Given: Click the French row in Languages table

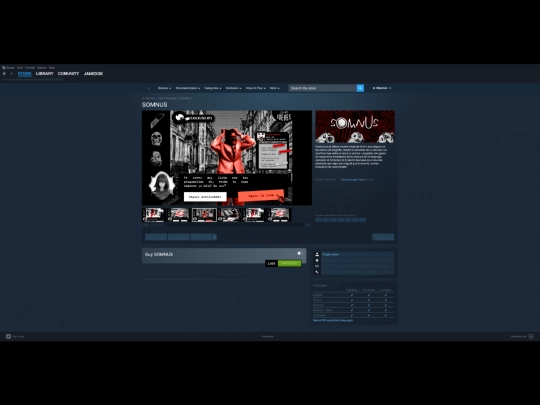Looking at the screenshot, I should 353,300.
